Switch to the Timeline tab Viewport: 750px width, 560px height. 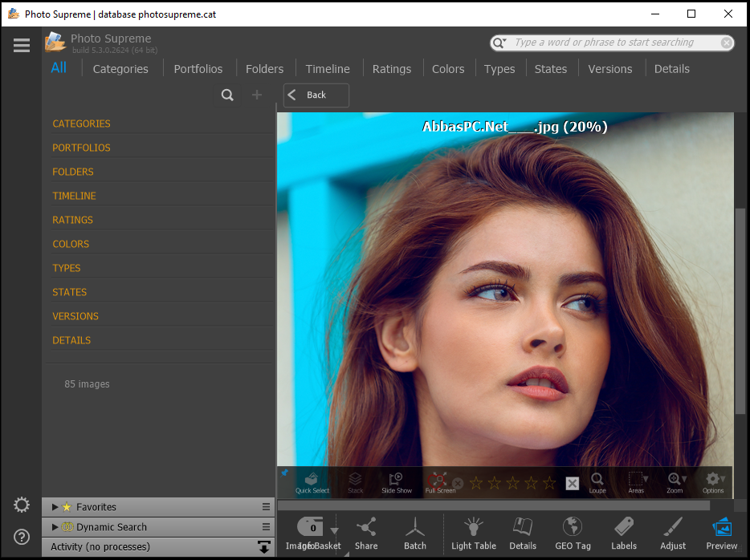point(328,69)
